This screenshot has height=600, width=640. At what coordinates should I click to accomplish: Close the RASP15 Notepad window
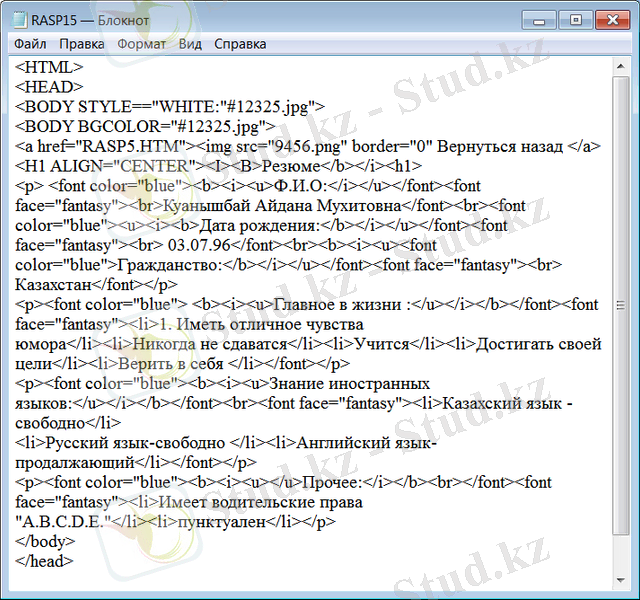click(x=612, y=20)
